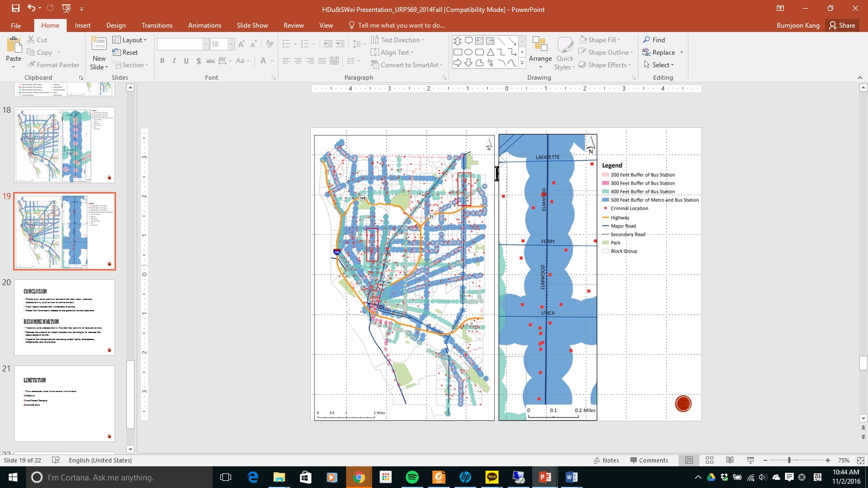Expand the Layout dropdown
Screen dimensions: 868x488
click(130, 40)
